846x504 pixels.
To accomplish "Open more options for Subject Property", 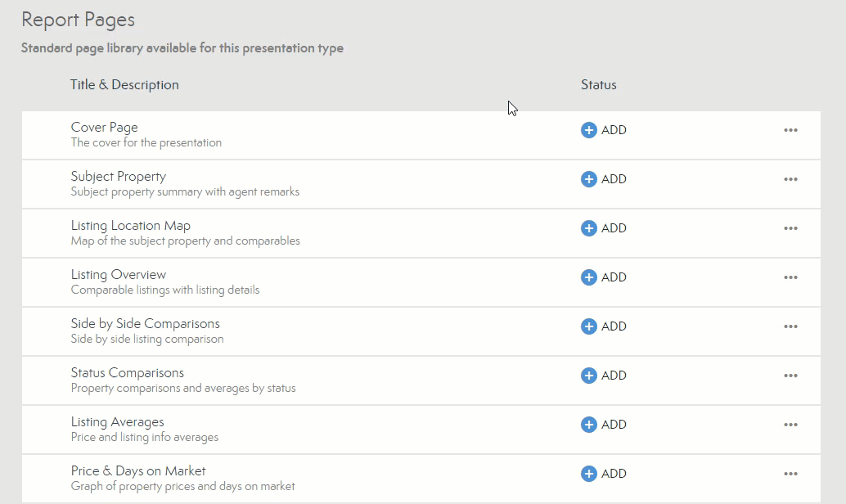I will (790, 179).
